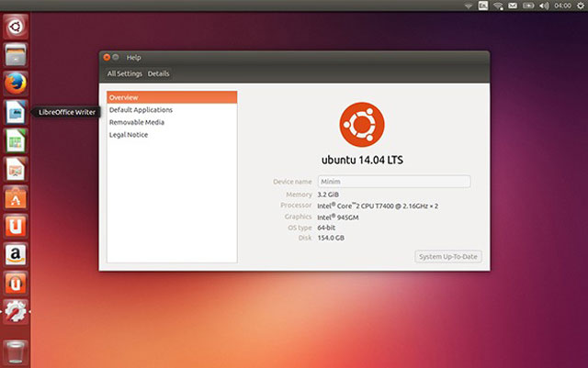Open the mail messaging indicator
Screen dimensions: 588x368
click(x=513, y=6)
